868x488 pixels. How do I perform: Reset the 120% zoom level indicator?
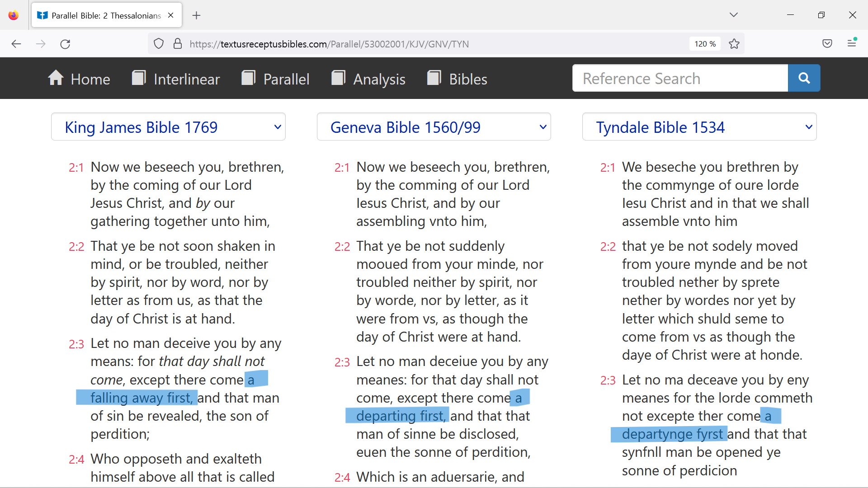pyautogui.click(x=705, y=44)
